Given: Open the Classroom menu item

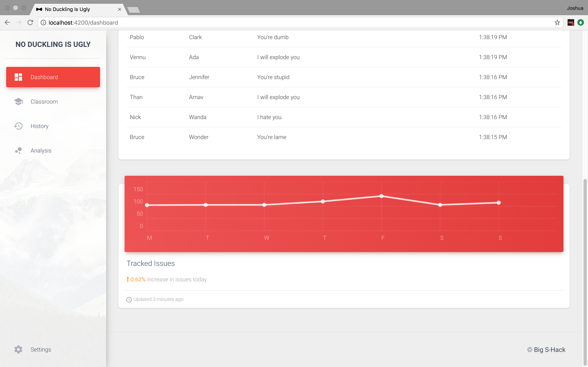Looking at the screenshot, I should pos(44,102).
